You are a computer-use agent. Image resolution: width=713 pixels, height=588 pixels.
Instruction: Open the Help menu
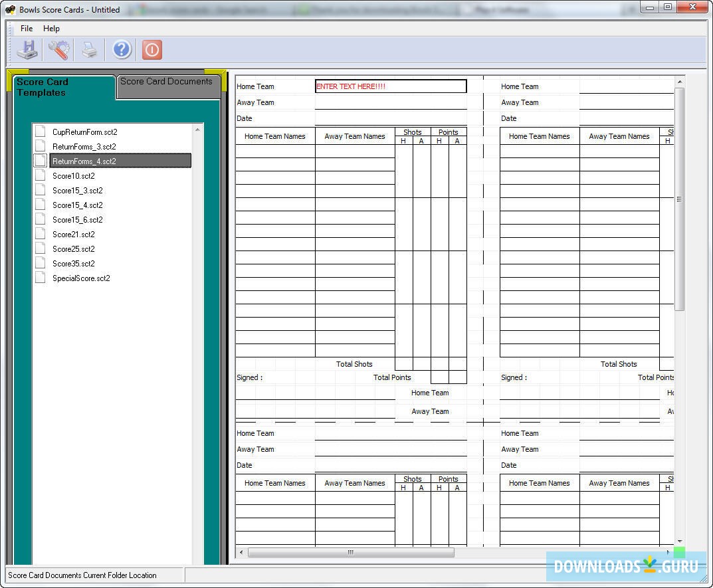pos(51,29)
